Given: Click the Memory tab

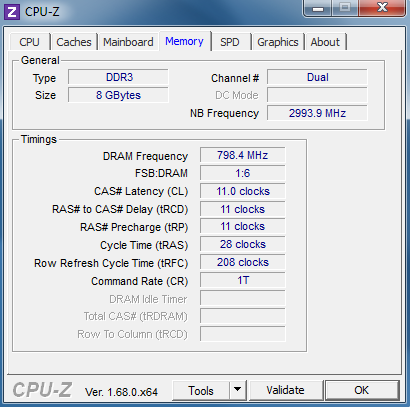Looking at the screenshot, I should (184, 41).
